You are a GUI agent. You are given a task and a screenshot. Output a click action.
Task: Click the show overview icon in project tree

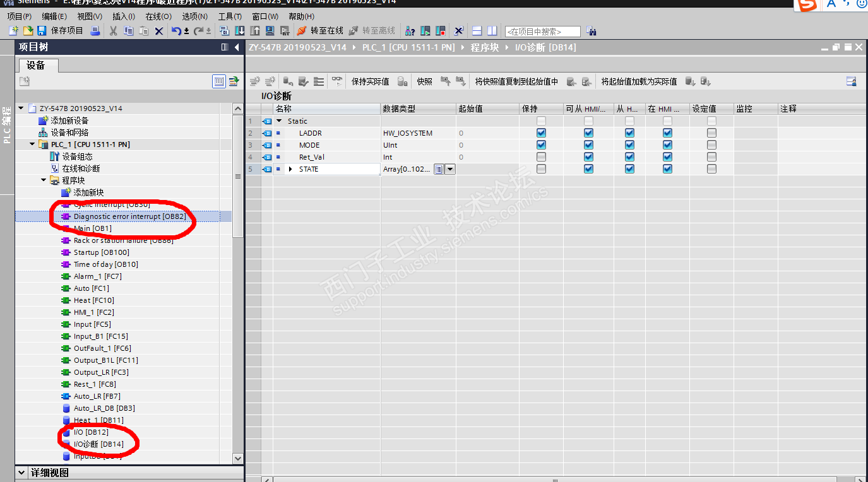219,81
